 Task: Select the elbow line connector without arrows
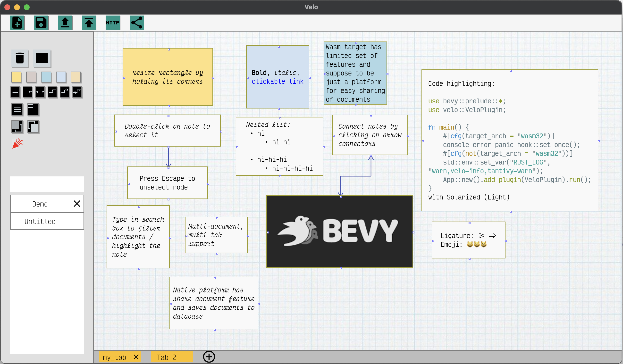pyautogui.click(x=52, y=92)
